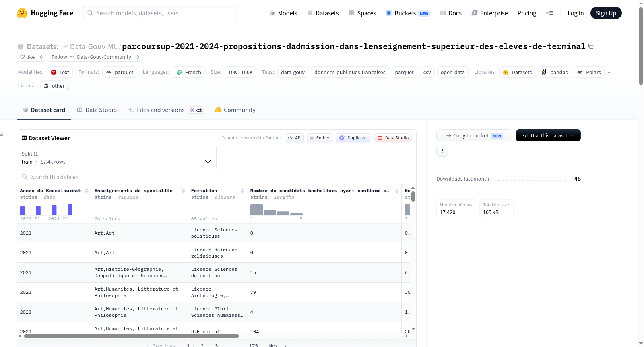644x347 pixels.
Task: Go to page 2 of the dataset viewer
Action: pyautogui.click(x=202, y=345)
